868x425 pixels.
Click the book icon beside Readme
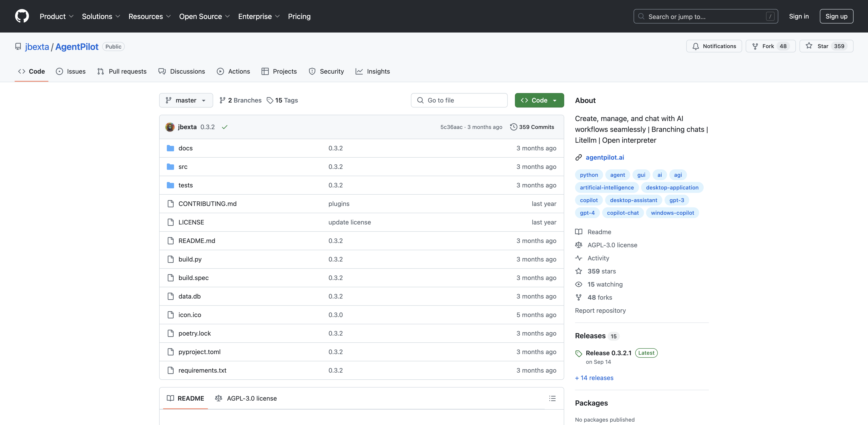coord(579,232)
